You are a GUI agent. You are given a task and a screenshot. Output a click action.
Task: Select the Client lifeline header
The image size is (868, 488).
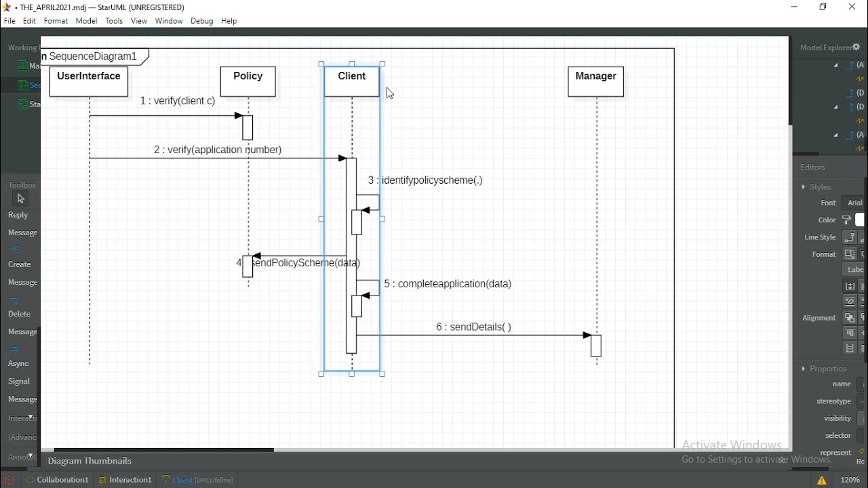(x=352, y=82)
